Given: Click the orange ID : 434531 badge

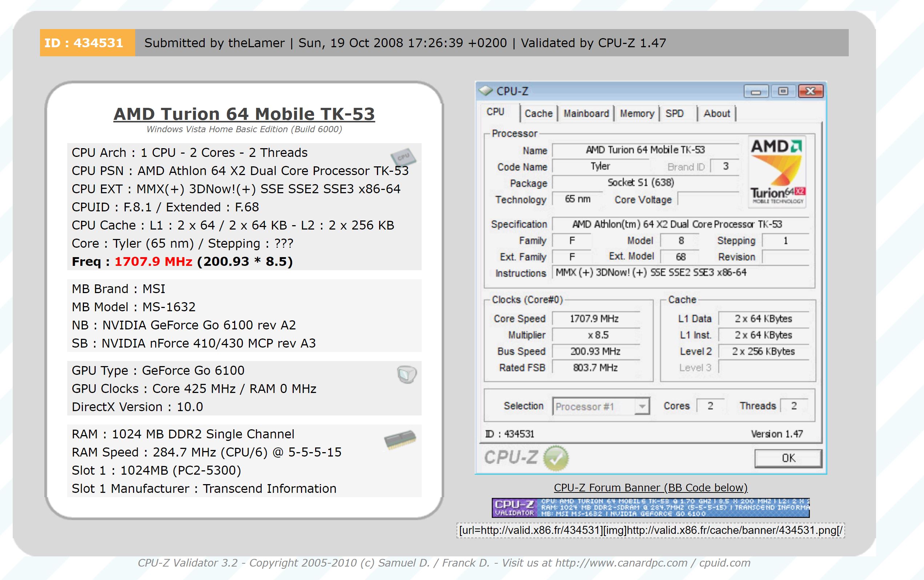Looking at the screenshot, I should click(x=88, y=43).
